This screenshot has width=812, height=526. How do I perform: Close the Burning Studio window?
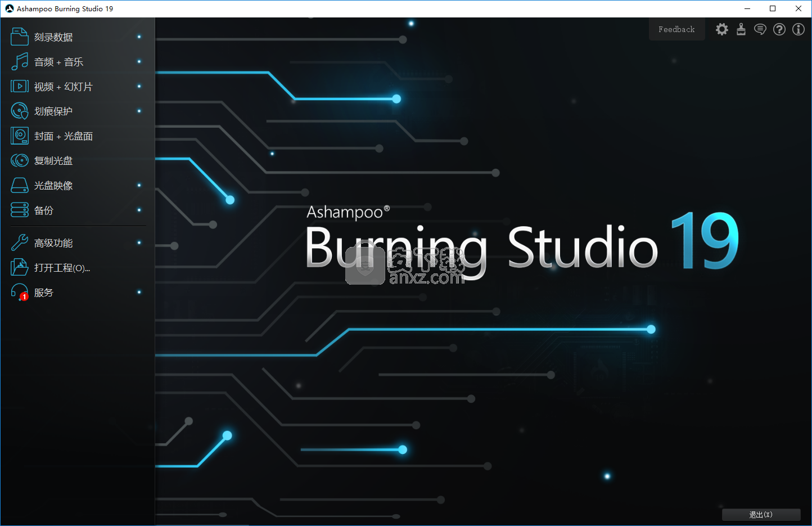coord(799,8)
